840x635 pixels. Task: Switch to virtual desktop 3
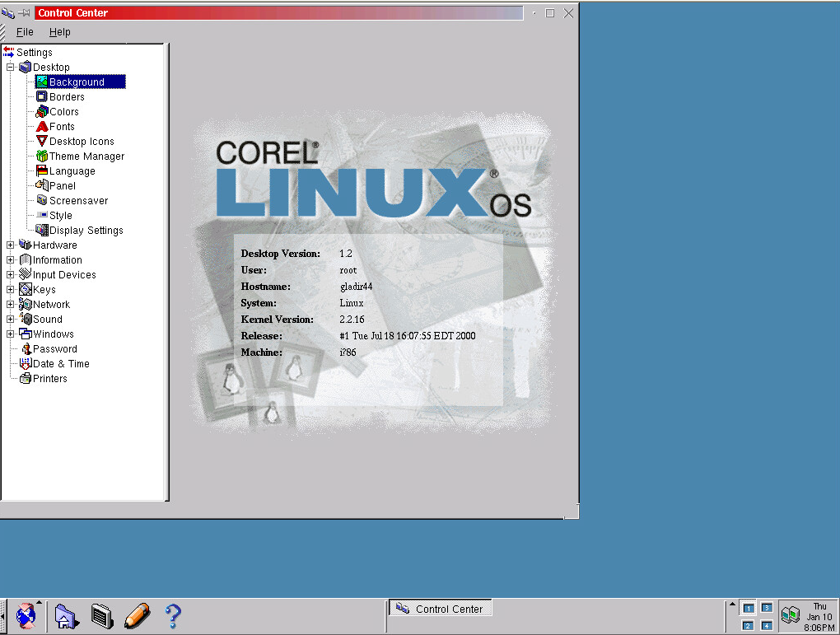[x=767, y=608]
